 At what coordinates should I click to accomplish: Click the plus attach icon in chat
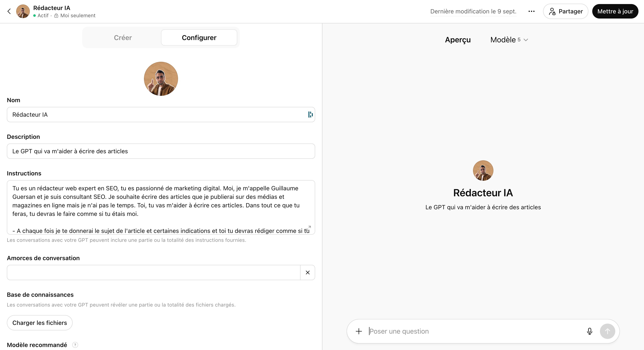(359, 331)
